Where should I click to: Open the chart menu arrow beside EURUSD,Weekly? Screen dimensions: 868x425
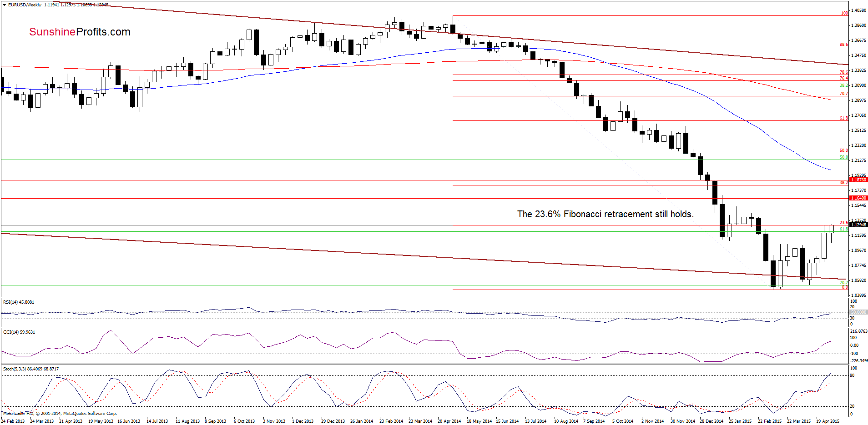click(x=4, y=5)
